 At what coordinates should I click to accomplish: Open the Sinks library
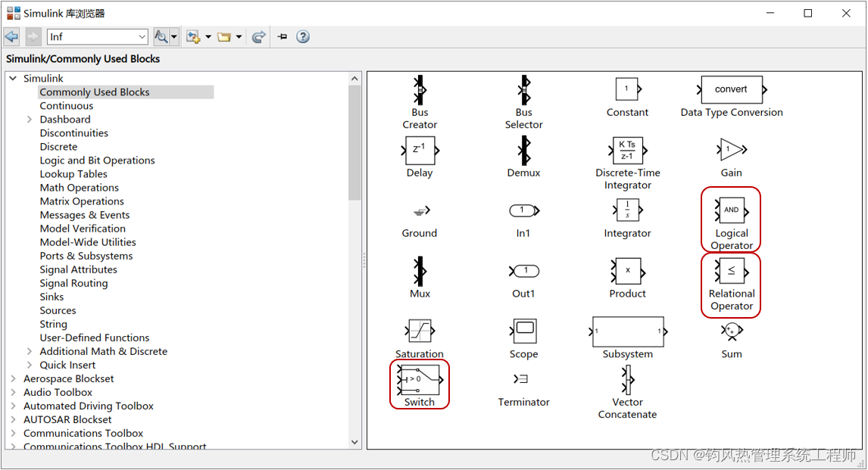tap(52, 297)
